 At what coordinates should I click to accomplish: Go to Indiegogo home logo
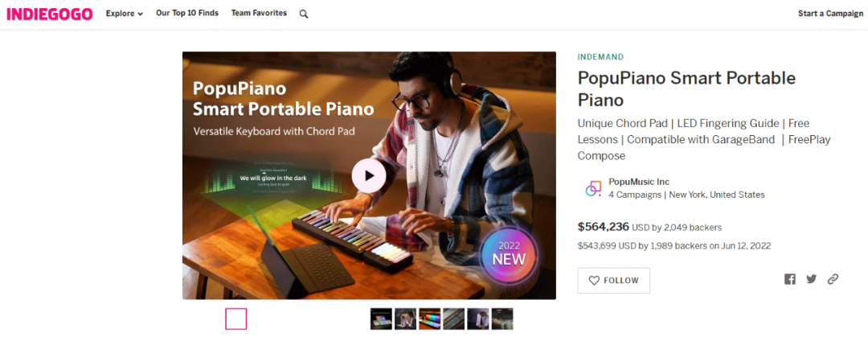[50, 14]
